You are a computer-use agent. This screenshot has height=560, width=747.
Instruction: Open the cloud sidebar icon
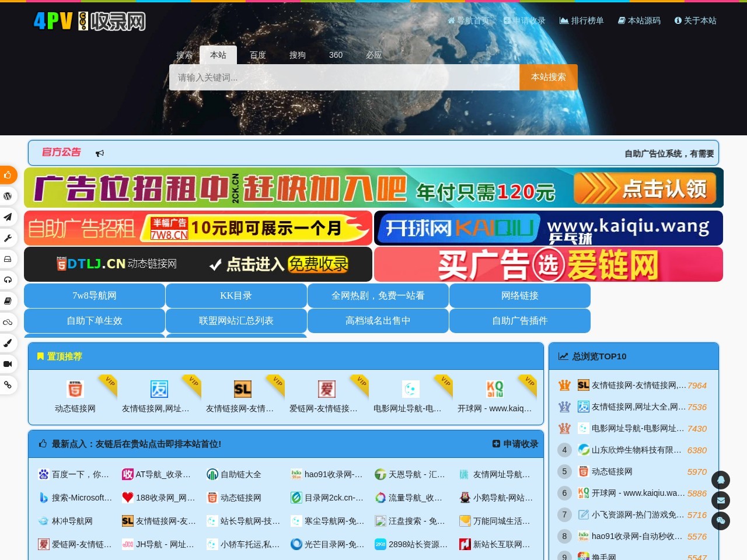click(8, 322)
